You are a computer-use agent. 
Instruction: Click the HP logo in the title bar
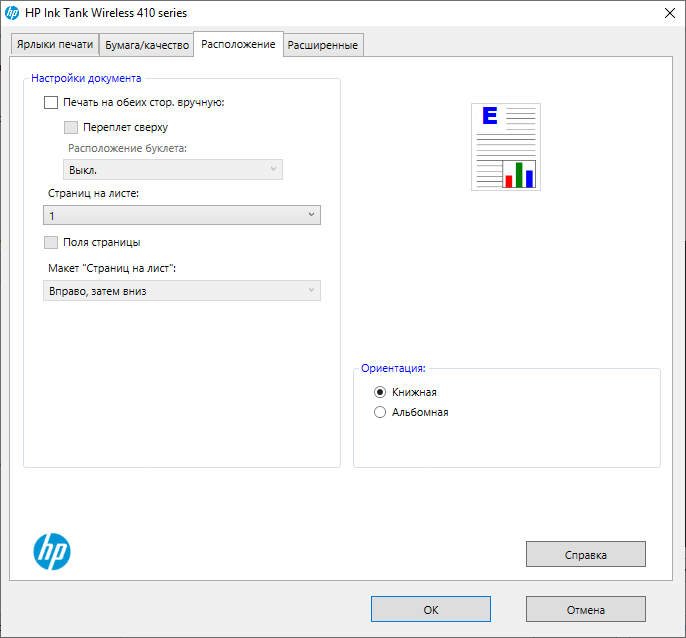(12, 13)
